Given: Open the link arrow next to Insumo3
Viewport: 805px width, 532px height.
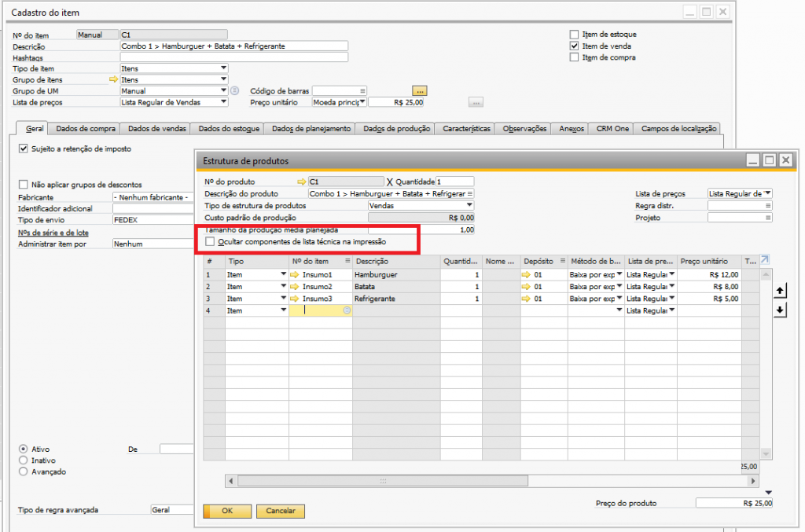Looking at the screenshot, I should tap(295, 299).
